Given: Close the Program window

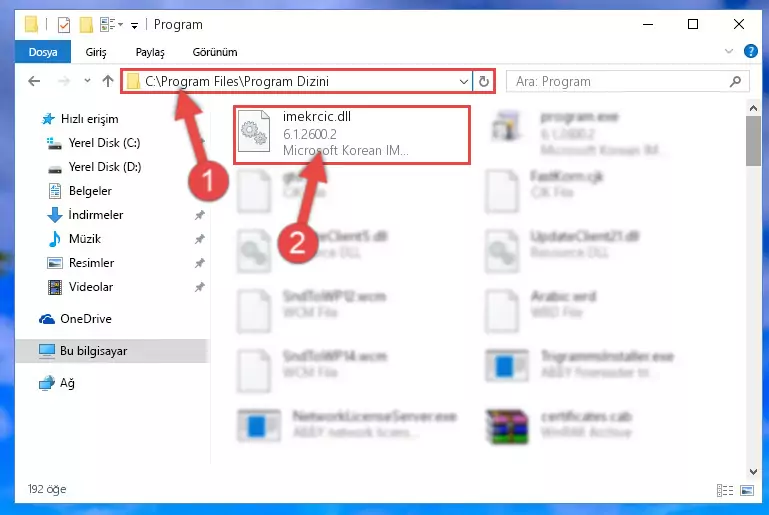Looking at the screenshot, I should pyautogui.click(x=739, y=24).
